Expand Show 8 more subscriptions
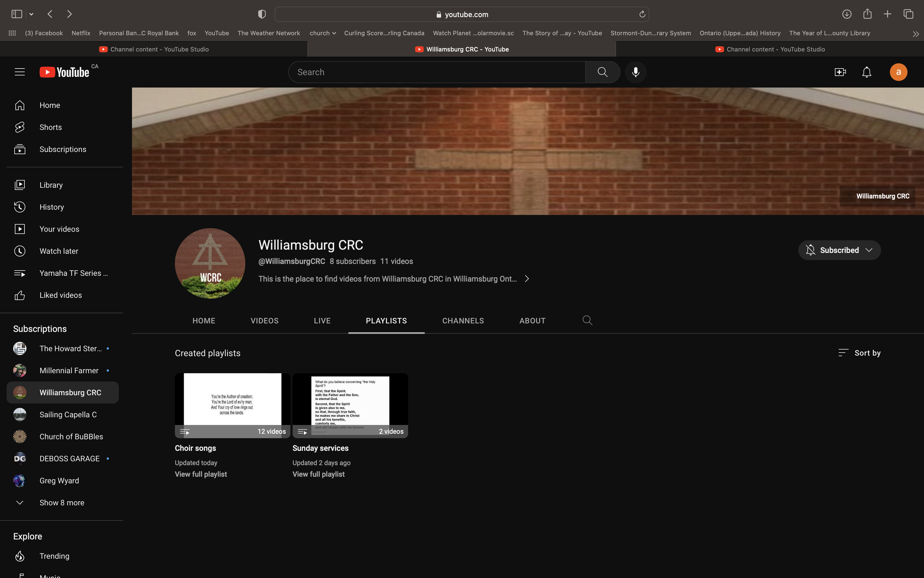This screenshot has height=578, width=924. click(x=63, y=503)
